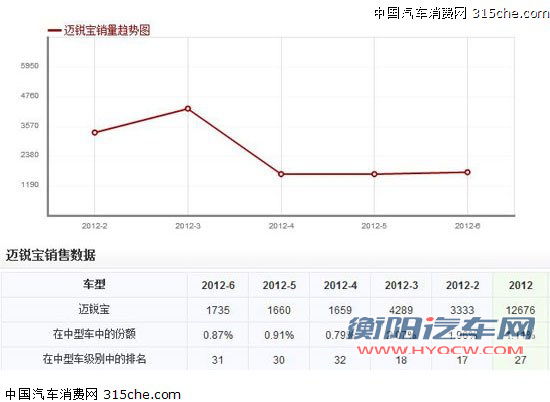Click the 2012-6 data point on the line
The height and width of the screenshot is (402, 550).
468,172
